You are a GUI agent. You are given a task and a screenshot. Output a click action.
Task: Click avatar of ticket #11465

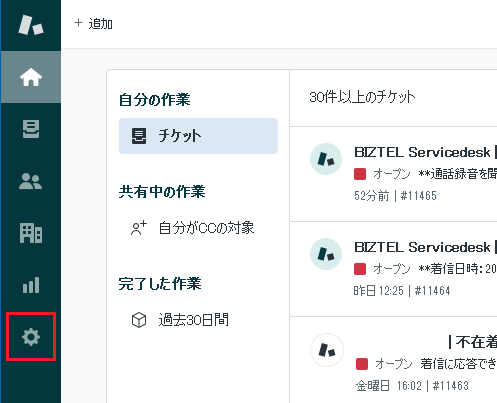(326, 159)
